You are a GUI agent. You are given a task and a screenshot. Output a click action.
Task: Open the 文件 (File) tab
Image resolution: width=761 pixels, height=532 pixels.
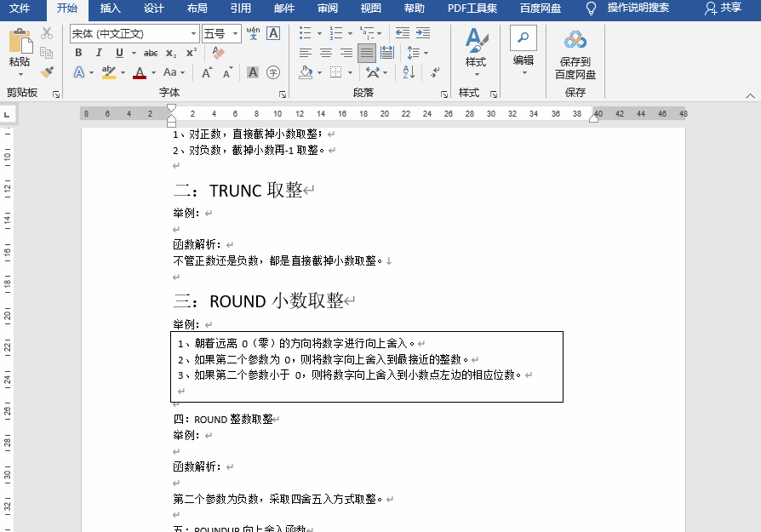coord(20,9)
